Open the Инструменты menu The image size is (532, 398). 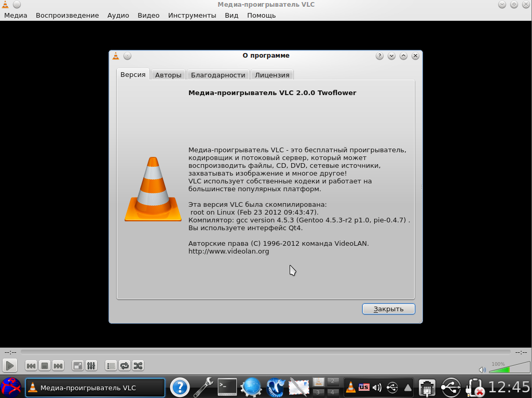pyautogui.click(x=192, y=15)
